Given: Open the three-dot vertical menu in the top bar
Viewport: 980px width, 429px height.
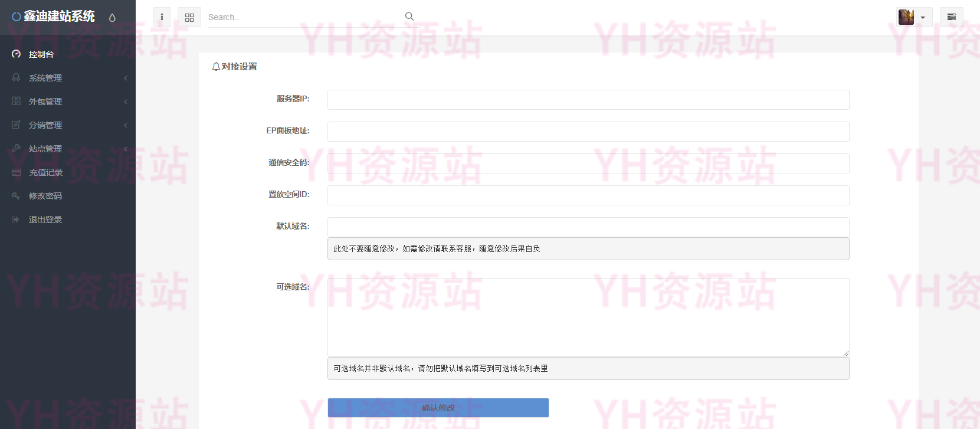Looking at the screenshot, I should [162, 17].
